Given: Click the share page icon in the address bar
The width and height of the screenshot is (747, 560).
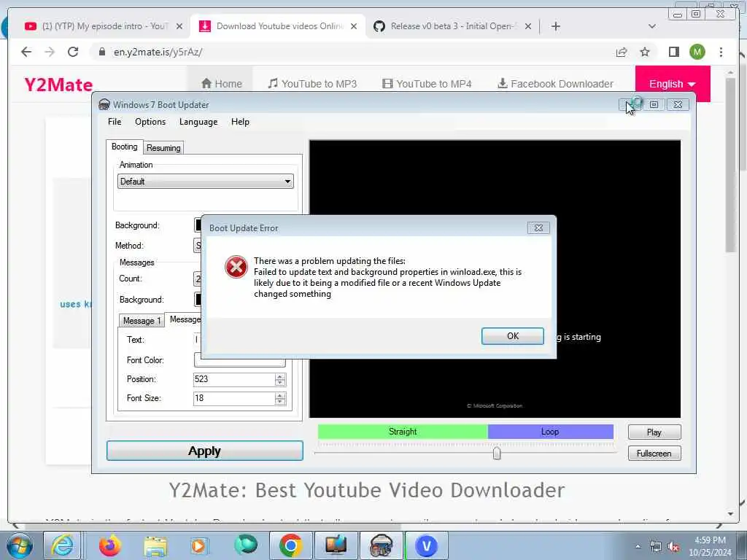Looking at the screenshot, I should 622,52.
